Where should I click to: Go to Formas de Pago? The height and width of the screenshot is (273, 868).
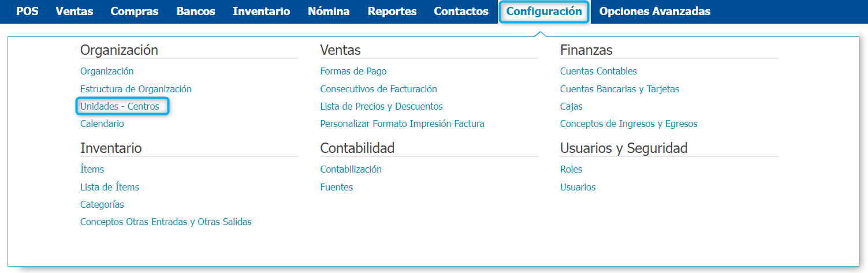click(353, 71)
